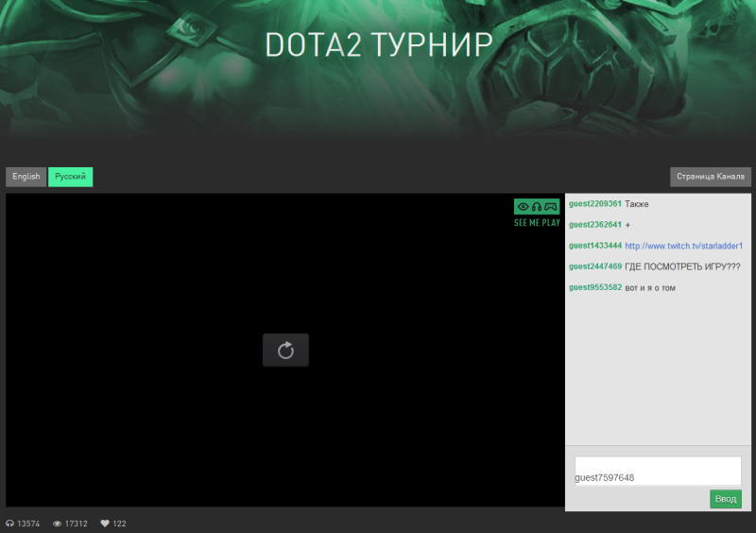Click the DOTA2 ТУРНИР page title
756x533 pixels.
click(x=379, y=44)
